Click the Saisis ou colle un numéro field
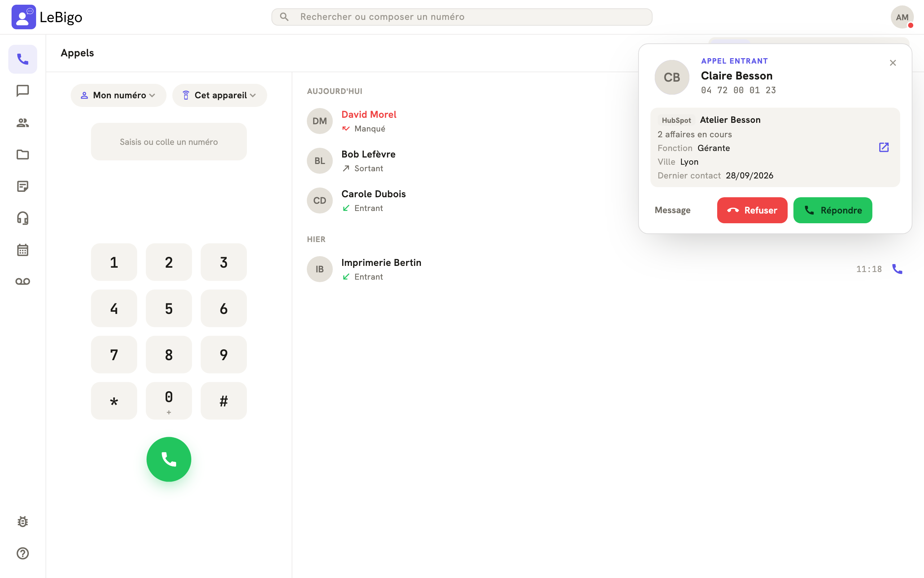The width and height of the screenshot is (924, 578). (x=169, y=142)
